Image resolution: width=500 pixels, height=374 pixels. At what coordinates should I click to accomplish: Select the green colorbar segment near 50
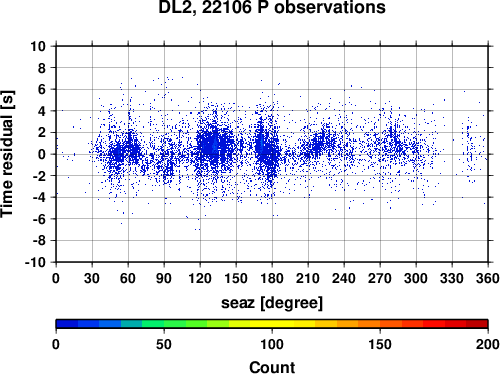point(164,324)
